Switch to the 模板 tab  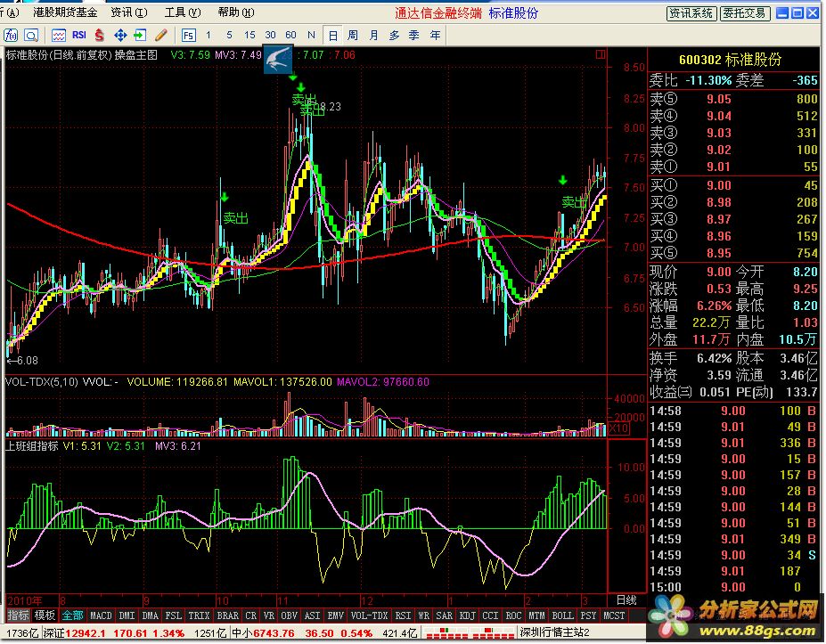(x=45, y=615)
